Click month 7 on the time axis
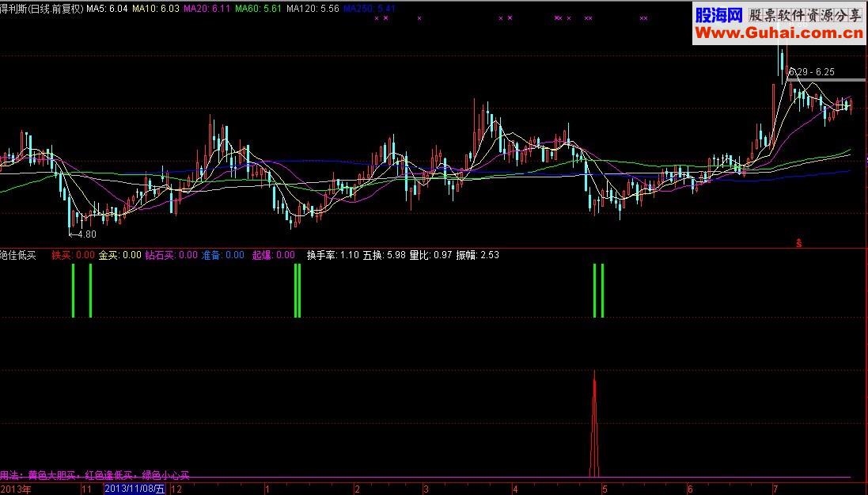868x495 pixels. pos(775,489)
